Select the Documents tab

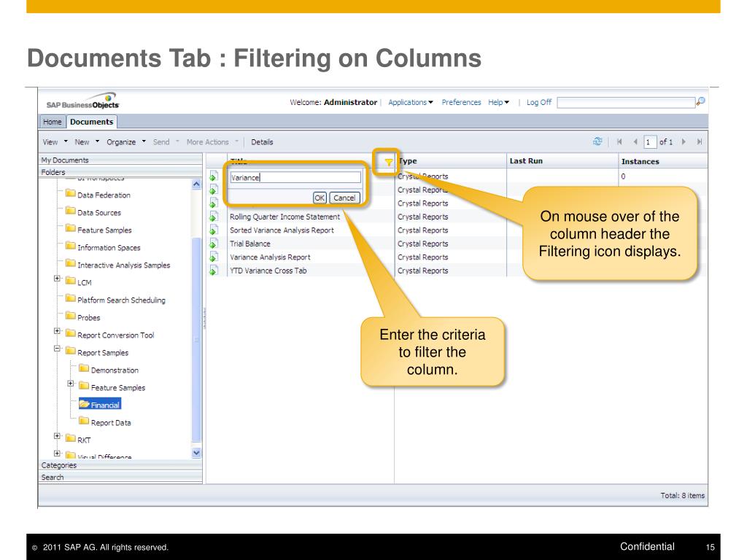tap(91, 122)
